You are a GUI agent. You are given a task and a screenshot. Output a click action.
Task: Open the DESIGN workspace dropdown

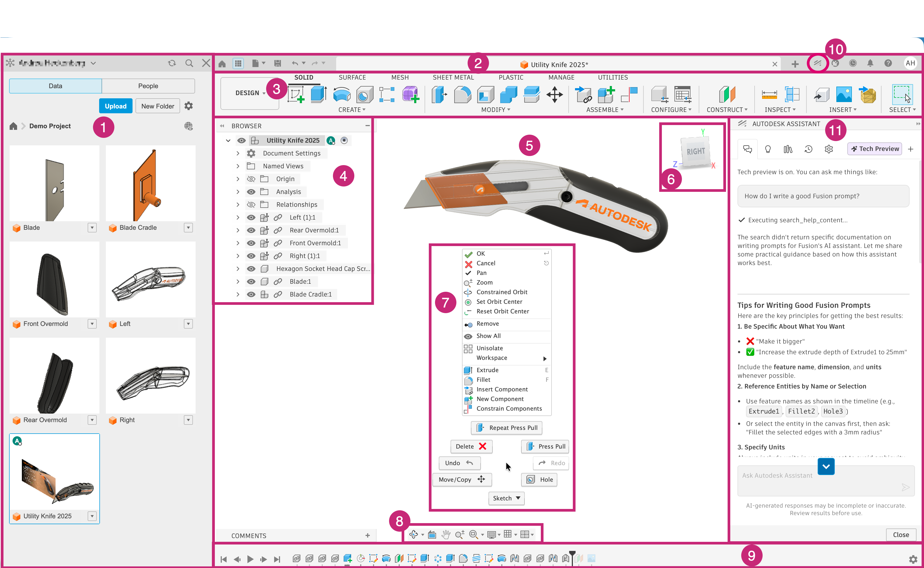[249, 93]
